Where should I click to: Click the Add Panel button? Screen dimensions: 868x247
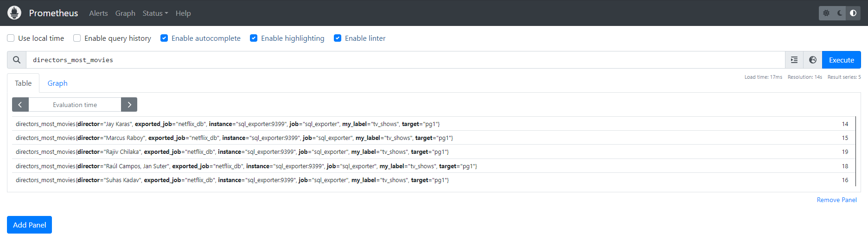click(x=29, y=225)
